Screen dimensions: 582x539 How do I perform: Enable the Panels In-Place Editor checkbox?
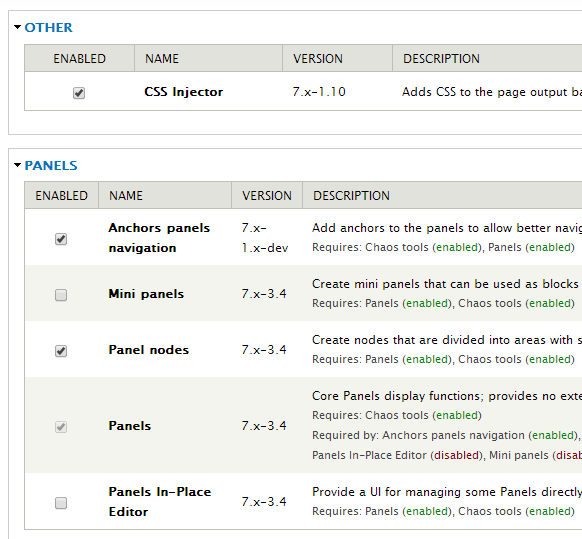61,503
